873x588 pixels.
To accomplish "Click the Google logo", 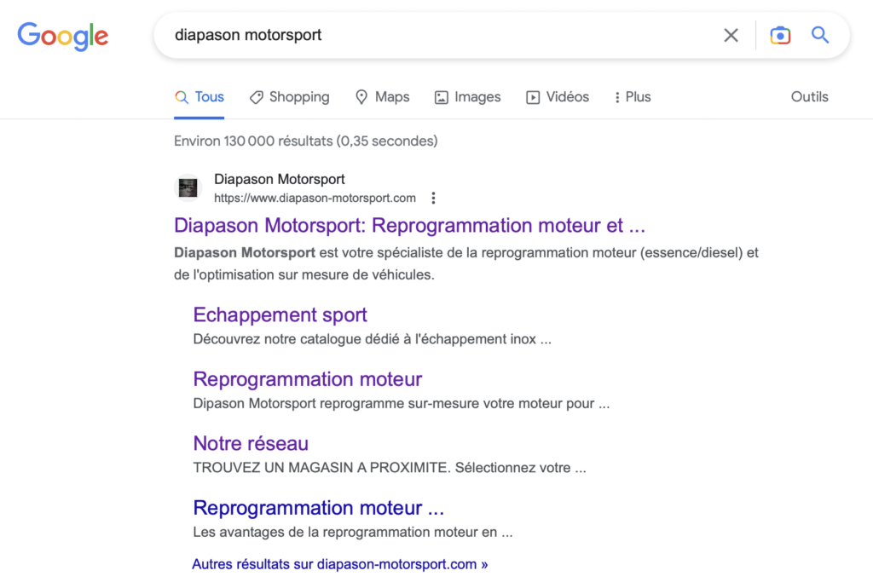I will tap(63, 36).
